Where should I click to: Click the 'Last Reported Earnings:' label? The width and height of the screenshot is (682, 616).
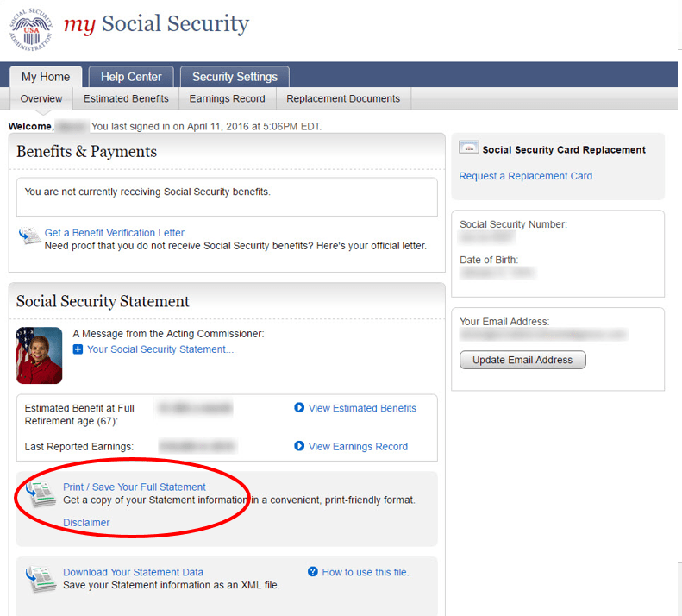click(79, 447)
